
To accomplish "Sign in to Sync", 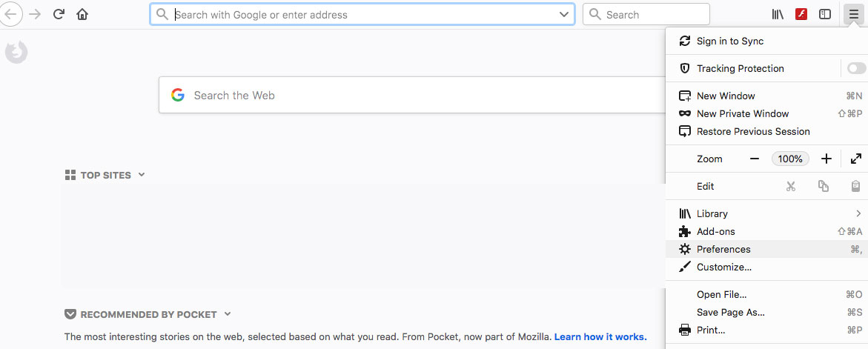I will point(766,41).
